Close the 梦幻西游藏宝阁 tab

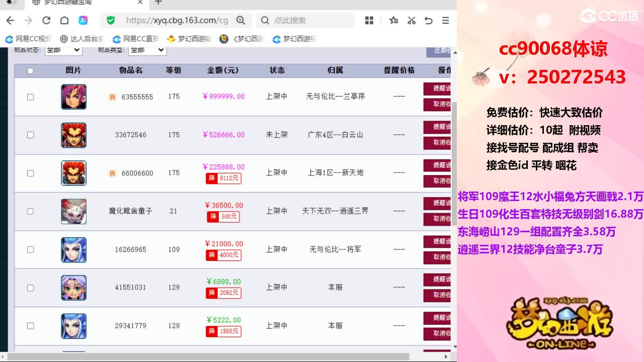click(140, 3)
